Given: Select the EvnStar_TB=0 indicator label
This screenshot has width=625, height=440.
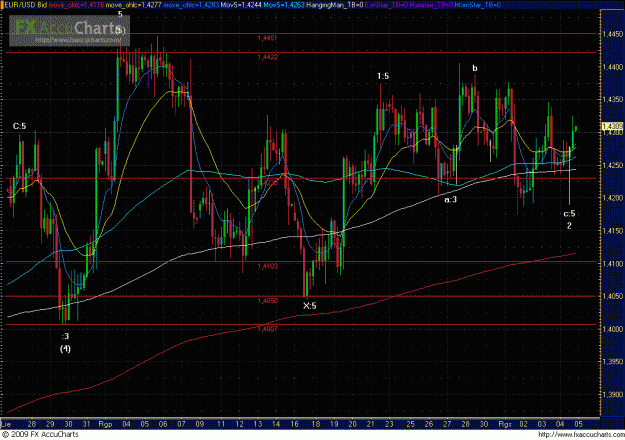Looking at the screenshot, I should tap(384, 5).
